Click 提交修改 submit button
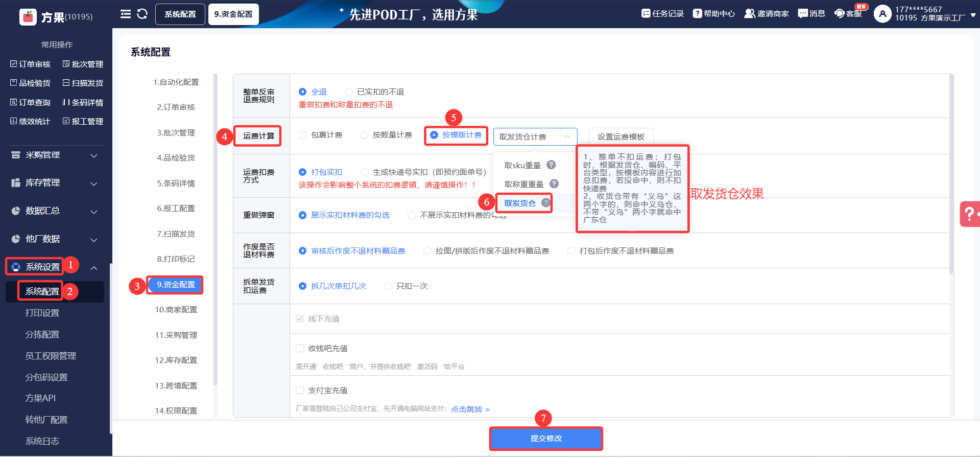980x457 pixels. [x=546, y=438]
